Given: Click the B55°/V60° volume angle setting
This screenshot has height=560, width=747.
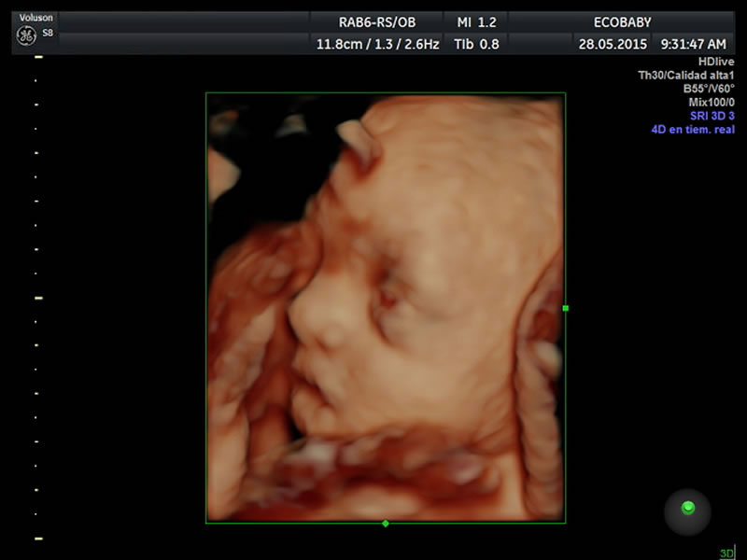Looking at the screenshot, I should (x=709, y=89).
